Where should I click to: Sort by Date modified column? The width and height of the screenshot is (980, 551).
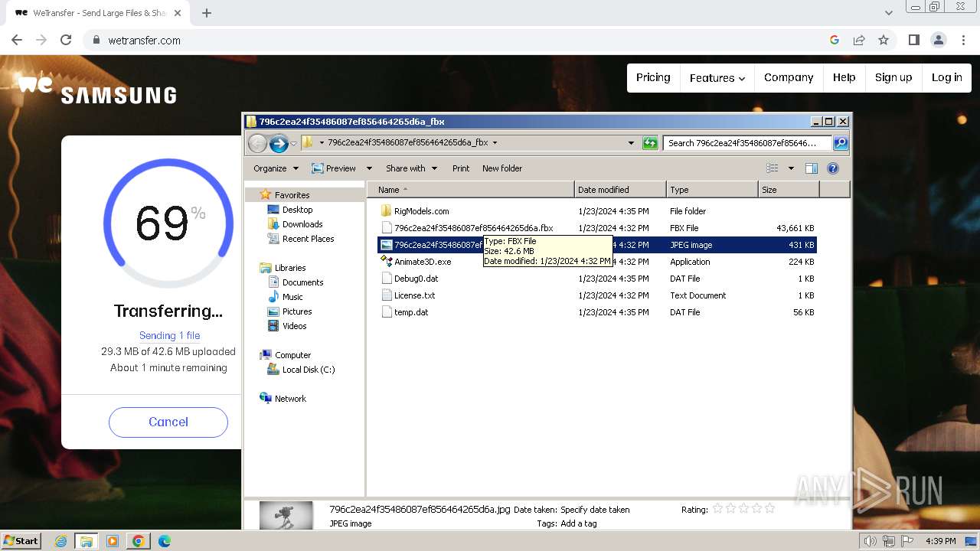click(620, 190)
